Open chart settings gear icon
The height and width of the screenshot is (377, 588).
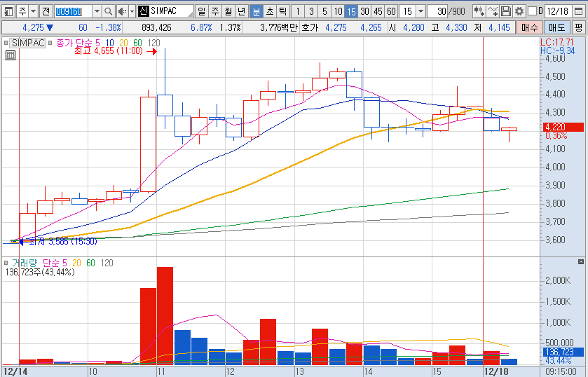519,11
